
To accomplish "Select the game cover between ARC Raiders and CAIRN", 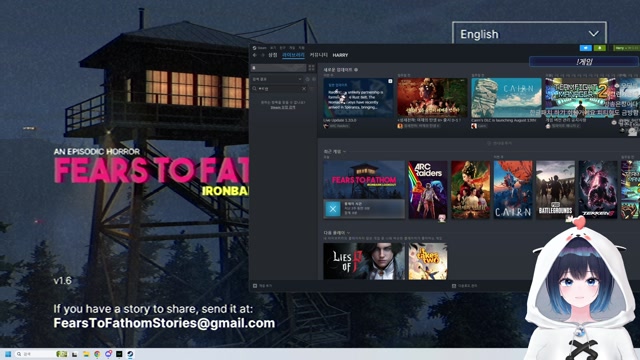I will point(470,190).
